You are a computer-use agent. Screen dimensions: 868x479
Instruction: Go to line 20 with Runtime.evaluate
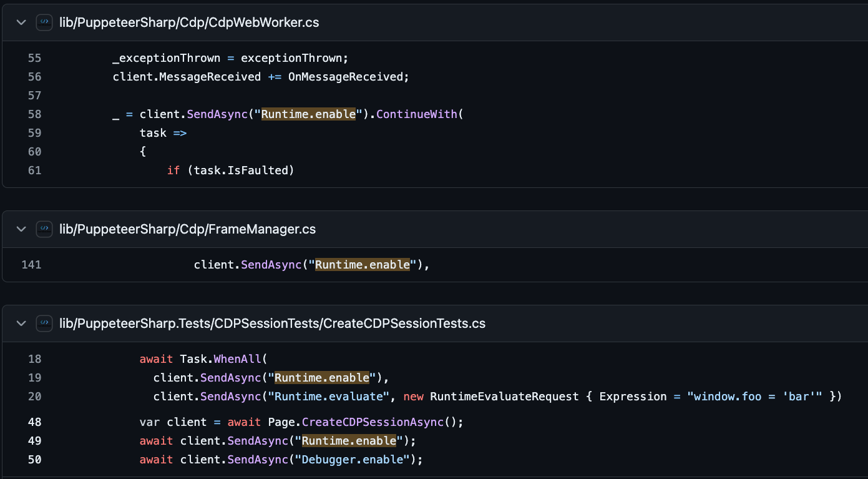coord(35,397)
